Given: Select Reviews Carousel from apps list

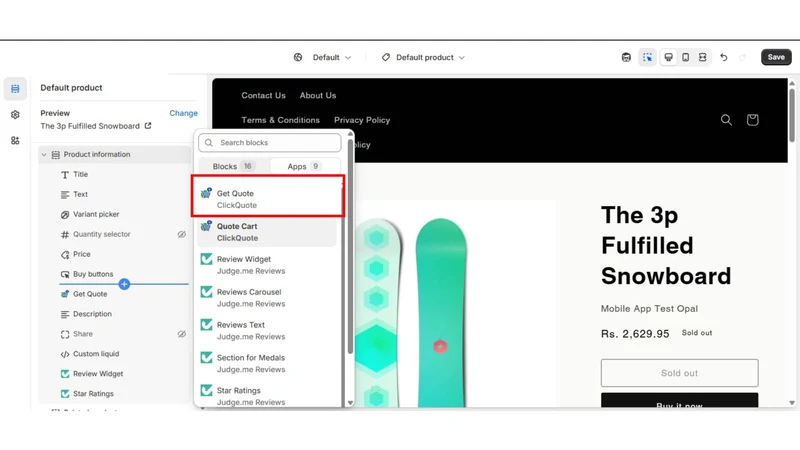Looking at the screenshot, I should point(267,297).
